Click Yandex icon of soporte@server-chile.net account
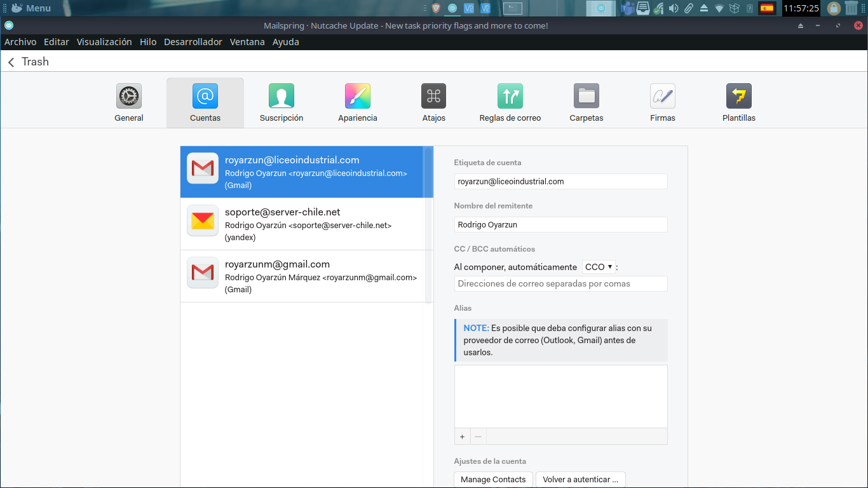 pyautogui.click(x=203, y=220)
